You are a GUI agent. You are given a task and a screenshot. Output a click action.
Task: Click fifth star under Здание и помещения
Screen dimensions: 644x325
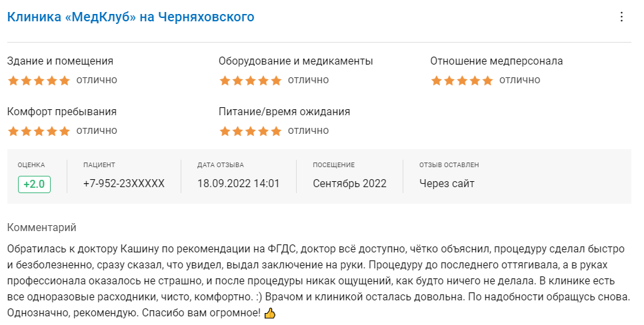pyautogui.click(x=65, y=81)
